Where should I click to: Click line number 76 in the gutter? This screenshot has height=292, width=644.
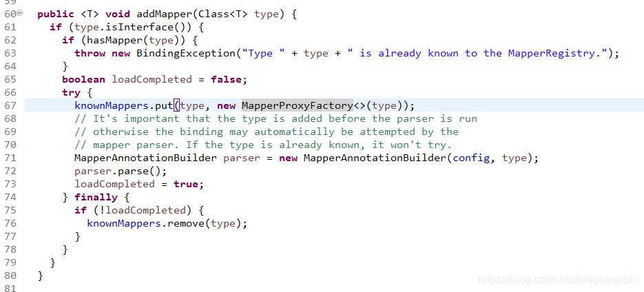pyautogui.click(x=10, y=223)
